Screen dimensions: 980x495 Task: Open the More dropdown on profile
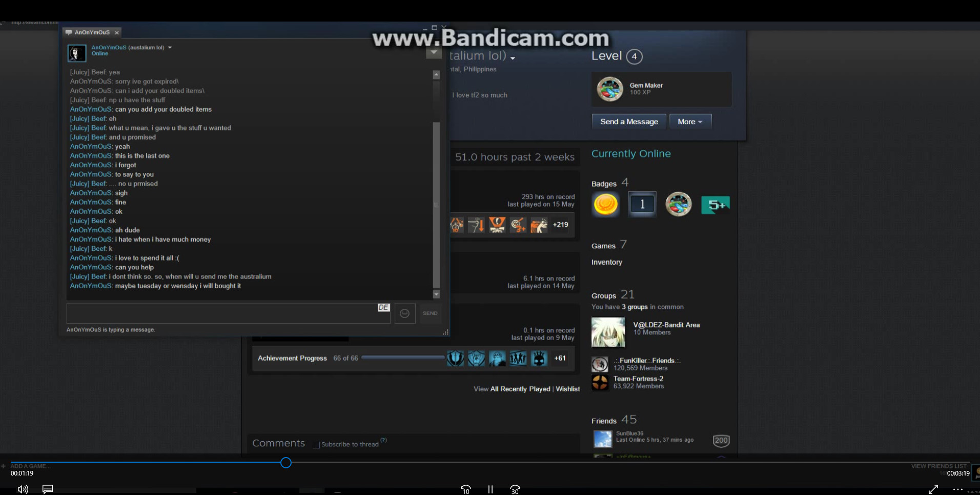click(690, 122)
